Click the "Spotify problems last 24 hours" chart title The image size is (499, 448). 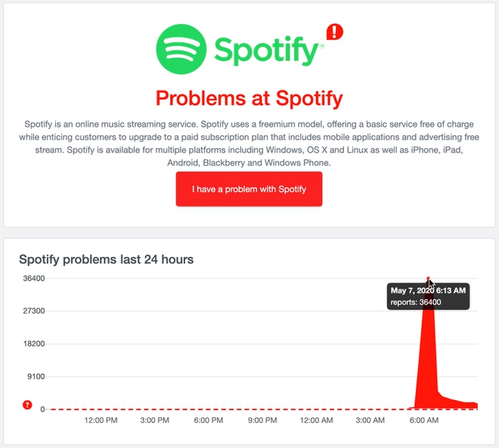[106, 259]
